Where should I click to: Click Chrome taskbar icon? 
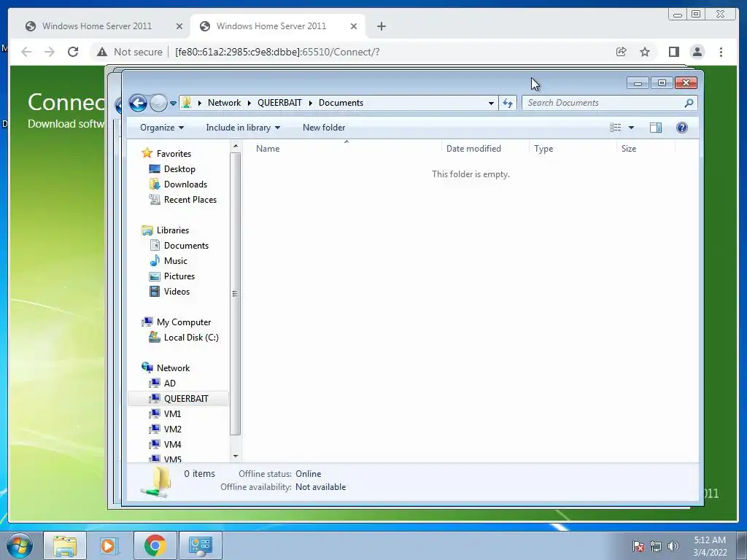pyautogui.click(x=155, y=545)
